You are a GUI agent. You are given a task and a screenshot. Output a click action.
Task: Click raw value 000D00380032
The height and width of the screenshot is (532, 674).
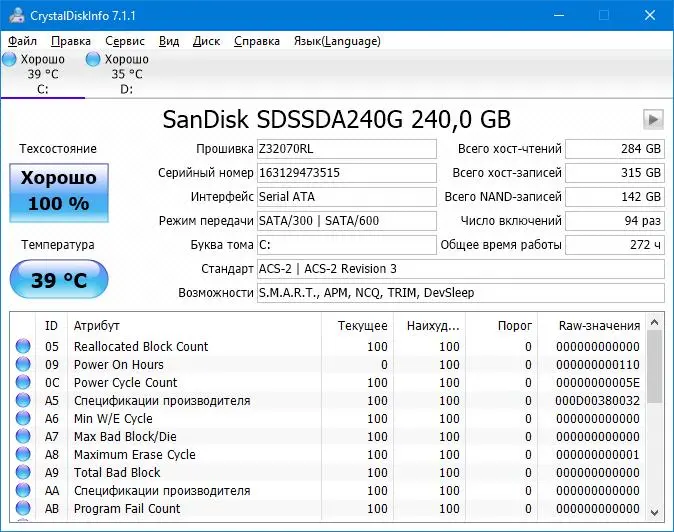coord(597,401)
